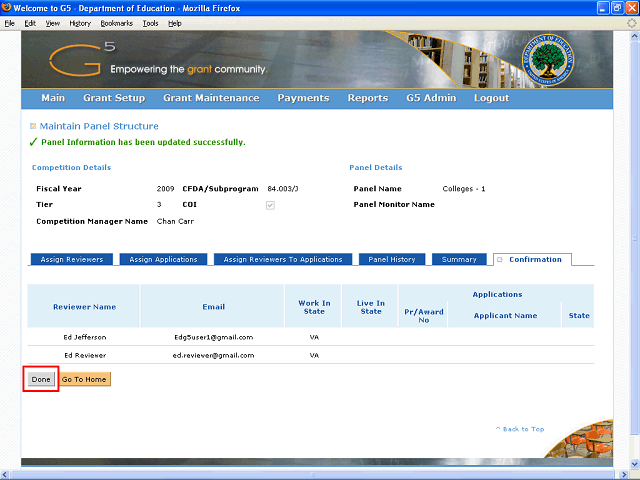
Task: Click the Firefox icon in title bar
Action: [7, 7]
